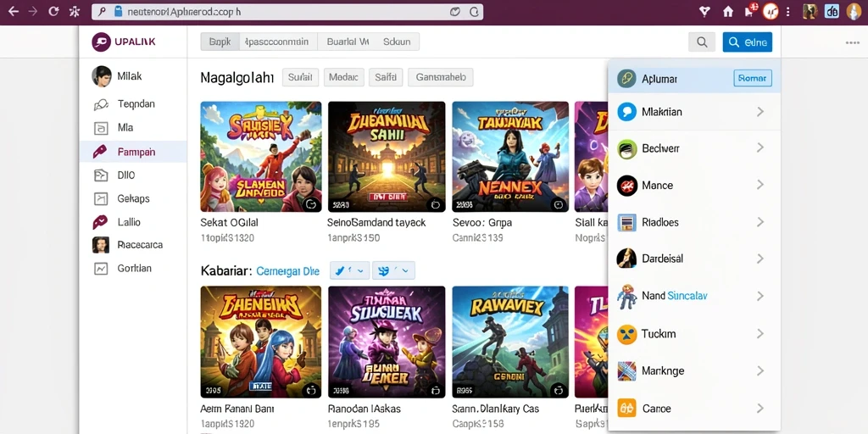Select Saifd filter chip
Viewport: 868px width, 434px height.
coord(386,77)
